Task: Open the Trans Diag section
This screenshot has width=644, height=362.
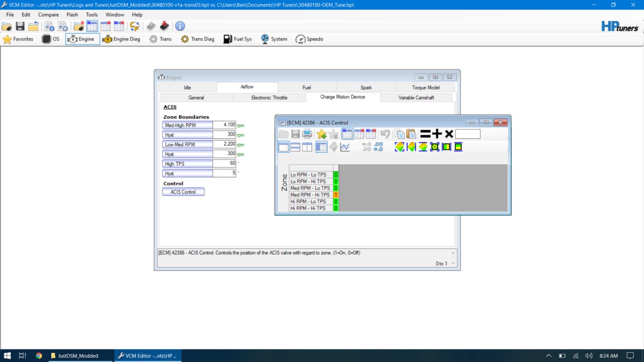Action: (198, 39)
